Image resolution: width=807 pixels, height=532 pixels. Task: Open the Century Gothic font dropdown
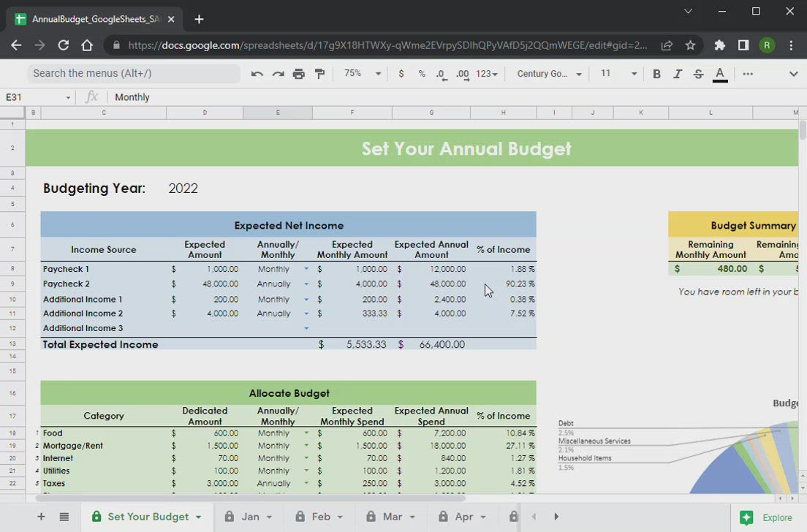pos(549,74)
